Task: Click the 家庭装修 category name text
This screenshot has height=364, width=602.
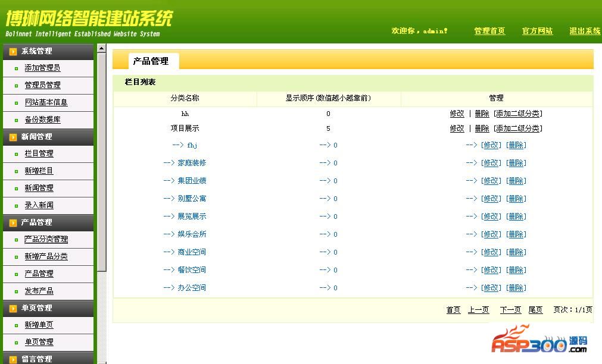Action: click(192, 163)
